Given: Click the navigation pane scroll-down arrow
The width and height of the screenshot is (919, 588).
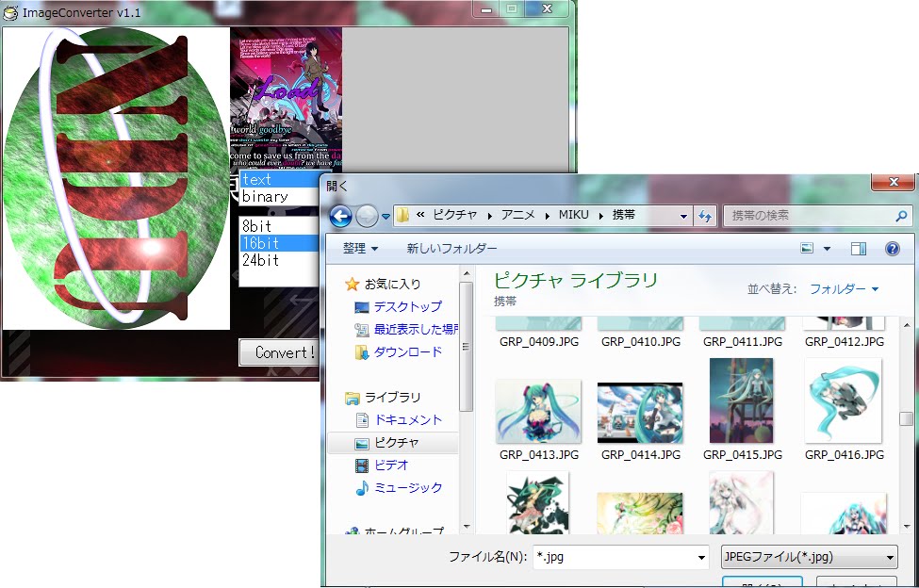Looking at the screenshot, I should (466, 527).
